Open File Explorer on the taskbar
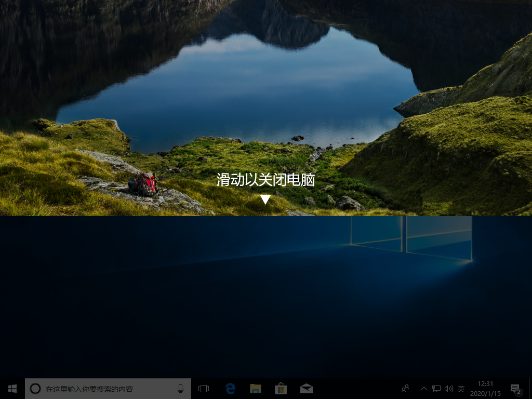The width and height of the screenshot is (532, 399). [x=255, y=388]
